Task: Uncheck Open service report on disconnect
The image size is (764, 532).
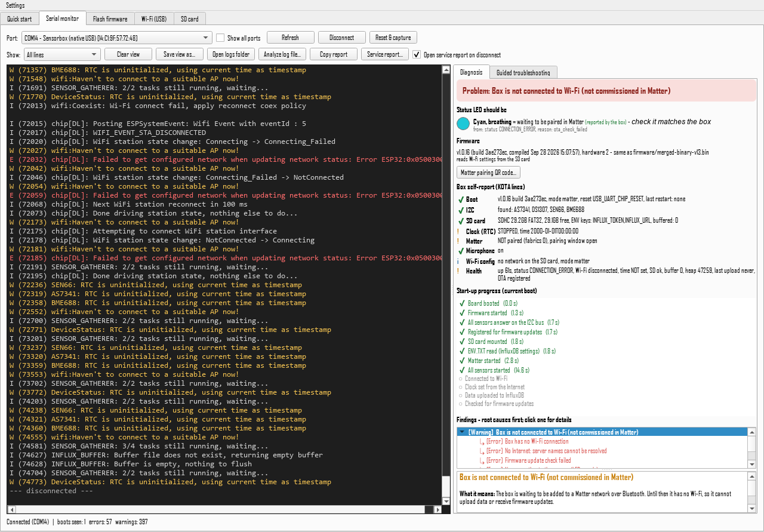Action: [x=417, y=54]
